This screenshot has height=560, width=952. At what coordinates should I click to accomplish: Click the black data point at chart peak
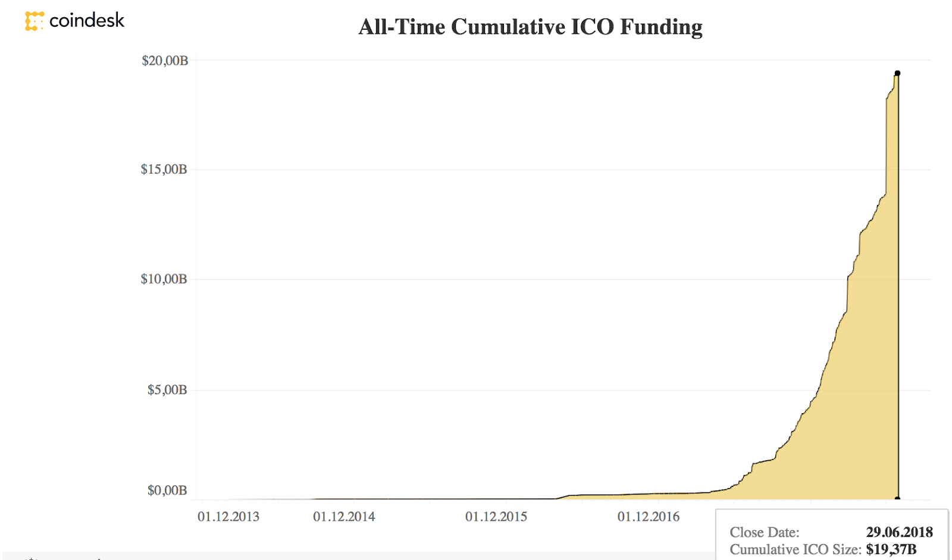coord(897,74)
